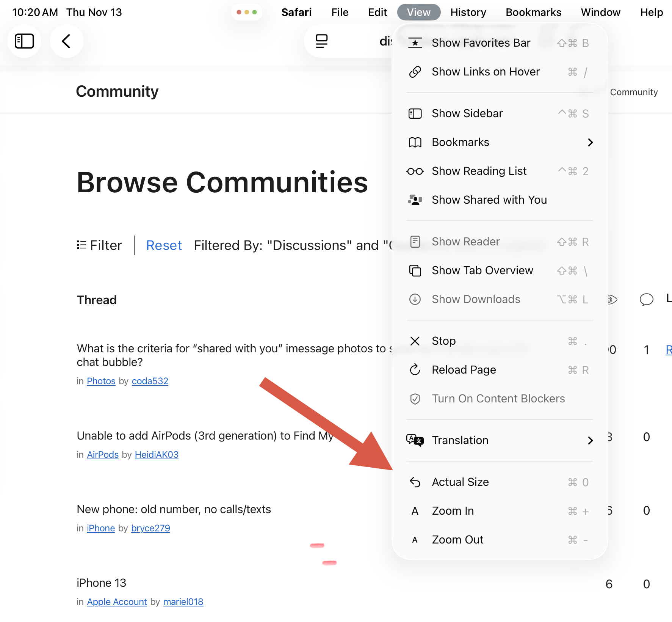Open user HeidiAK03's profile link

pyautogui.click(x=157, y=455)
